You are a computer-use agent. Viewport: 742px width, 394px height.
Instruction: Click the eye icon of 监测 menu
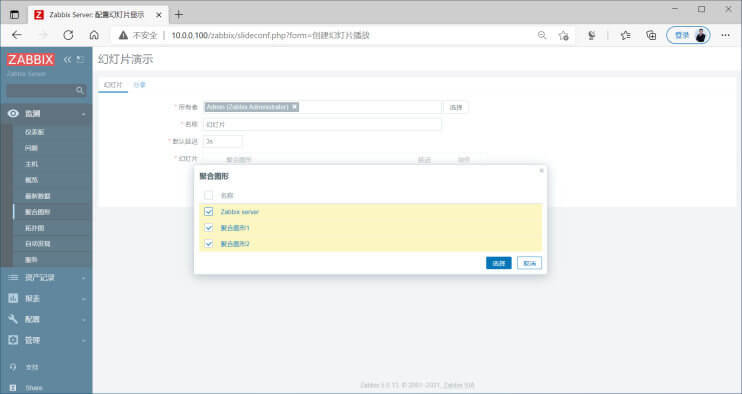(x=13, y=114)
